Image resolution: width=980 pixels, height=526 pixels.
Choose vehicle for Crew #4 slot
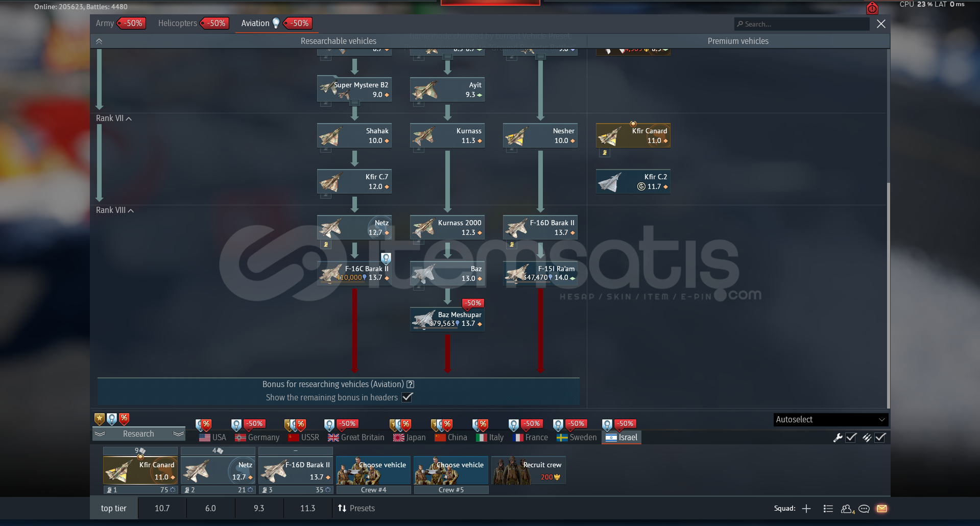tap(373, 470)
